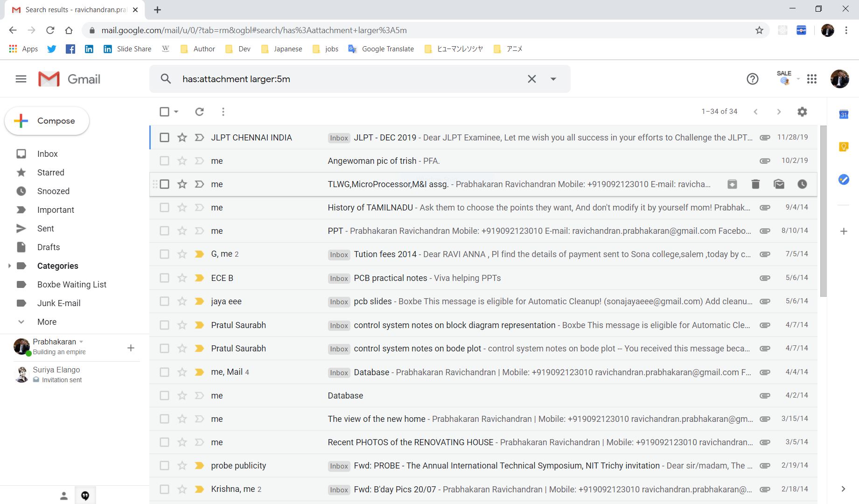Image resolution: width=859 pixels, height=504 pixels.
Task: Select all conversations checkbox
Action: (x=164, y=112)
